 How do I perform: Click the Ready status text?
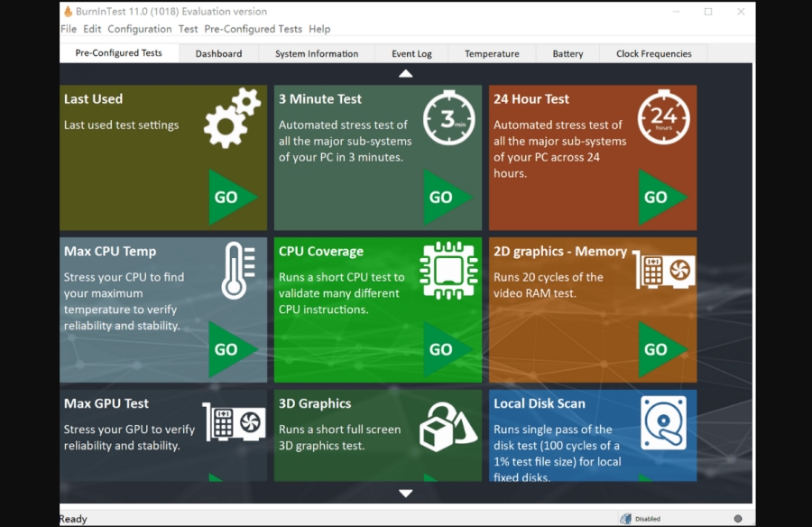[x=74, y=519]
